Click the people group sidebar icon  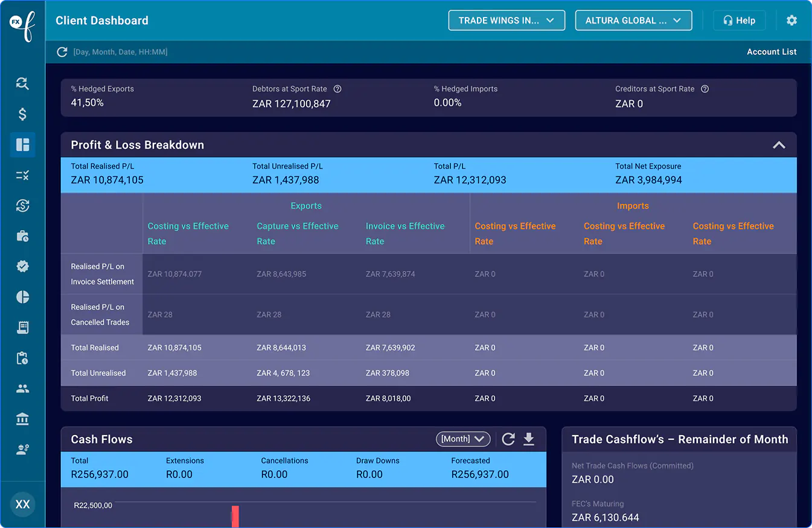pos(22,389)
